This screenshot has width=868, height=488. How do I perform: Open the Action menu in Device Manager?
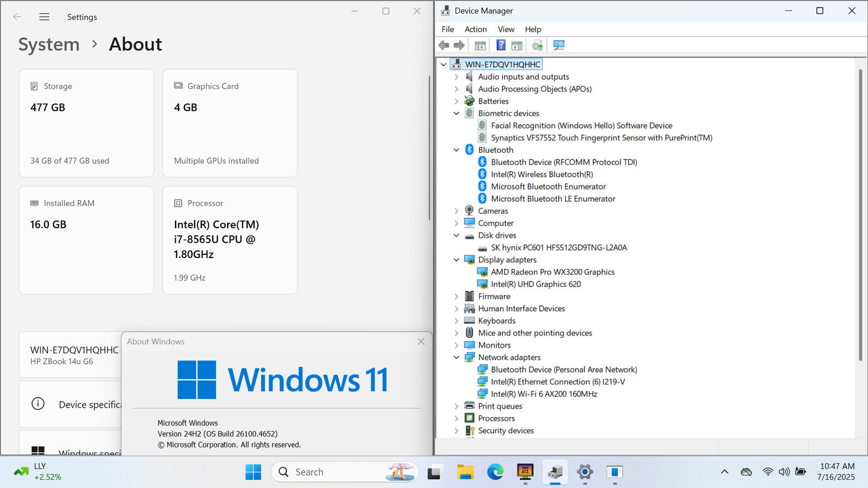475,29
